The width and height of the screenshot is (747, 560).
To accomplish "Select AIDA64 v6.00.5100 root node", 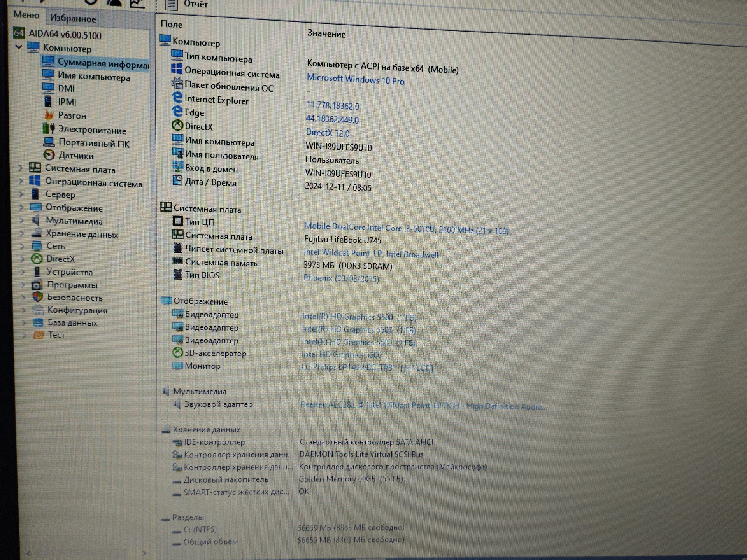I will pos(58,34).
